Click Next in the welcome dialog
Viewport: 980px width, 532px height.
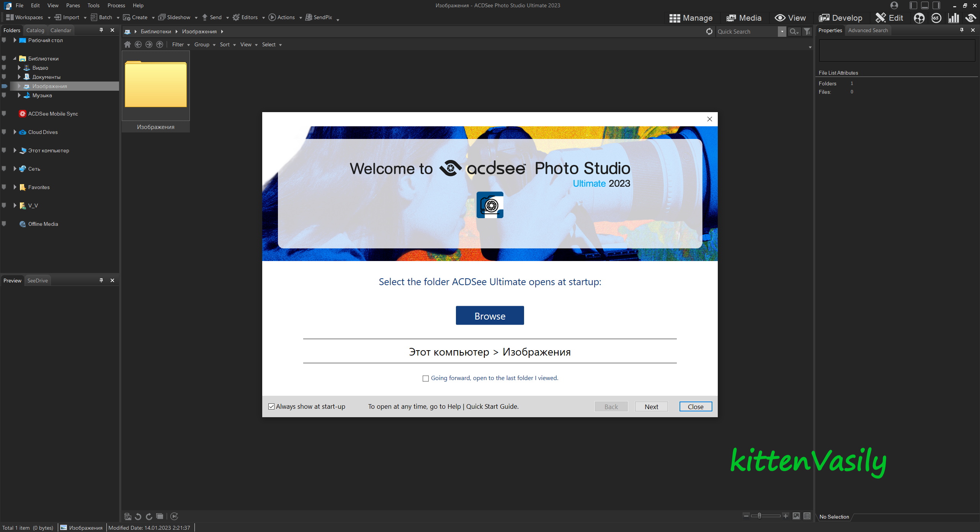(x=651, y=406)
